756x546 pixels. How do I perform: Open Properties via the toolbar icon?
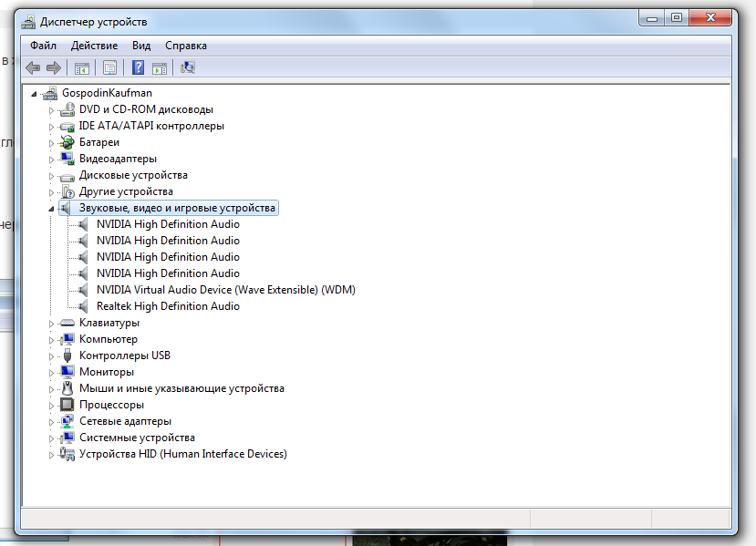tap(109, 67)
